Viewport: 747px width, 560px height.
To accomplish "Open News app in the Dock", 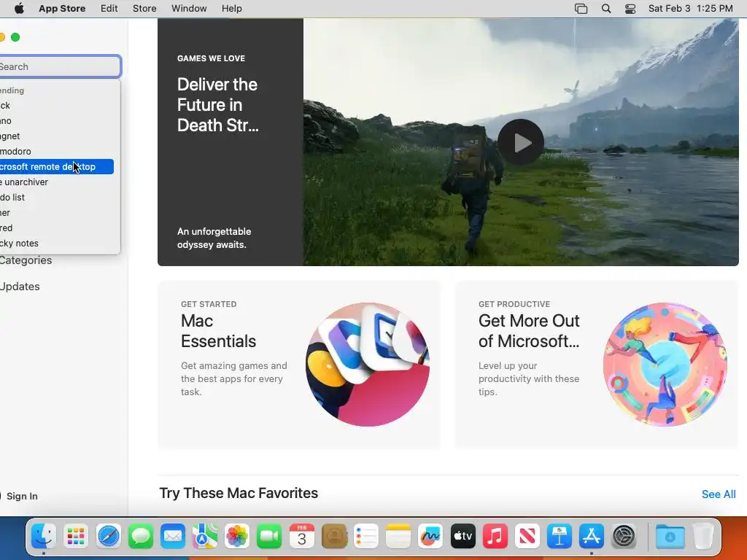I will pyautogui.click(x=527, y=537).
